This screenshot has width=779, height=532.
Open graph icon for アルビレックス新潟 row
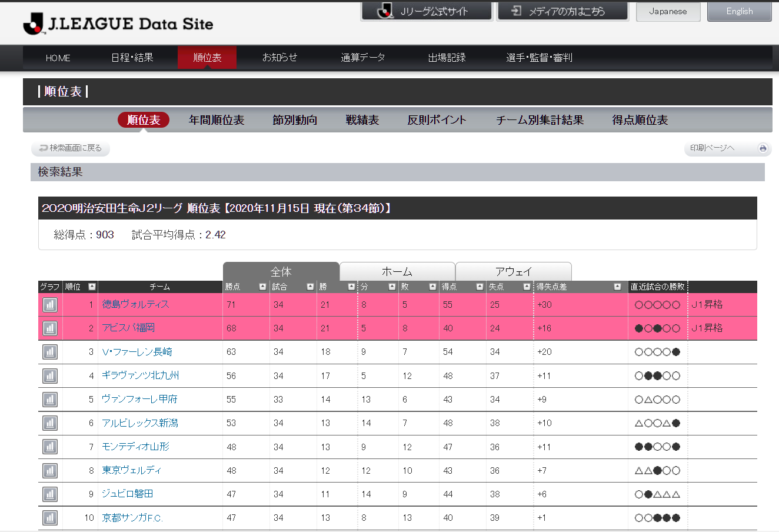[x=50, y=423]
